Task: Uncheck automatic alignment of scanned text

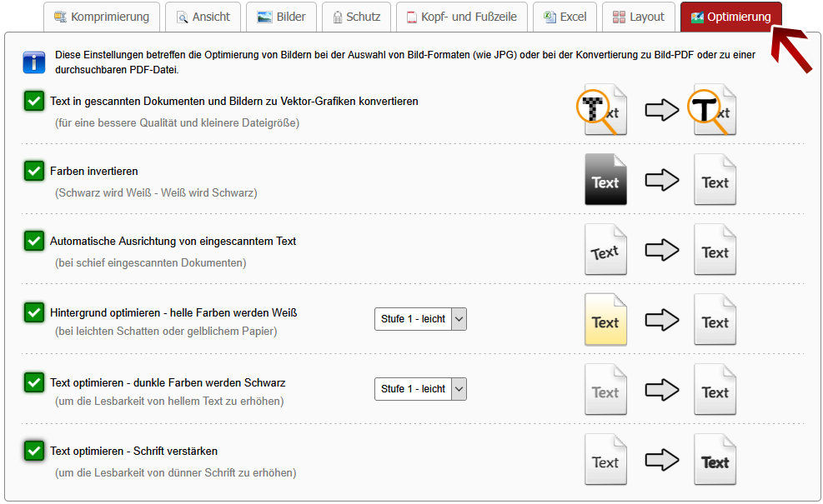Action: (34, 241)
